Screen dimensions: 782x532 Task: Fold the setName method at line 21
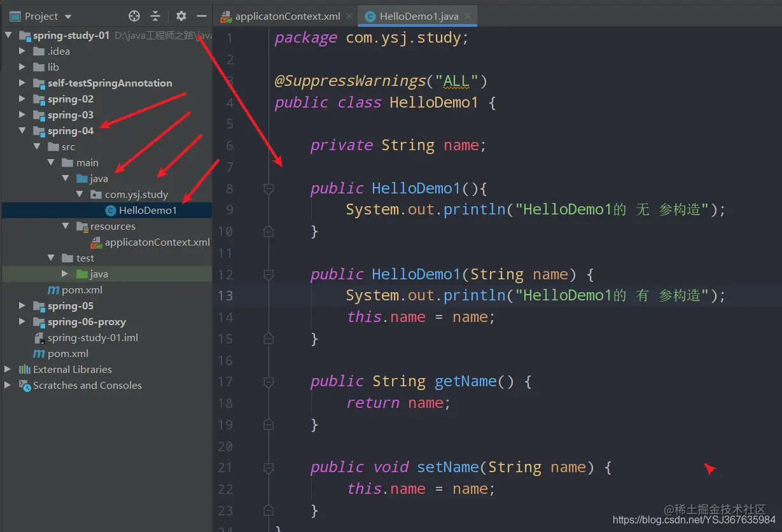coord(269,468)
